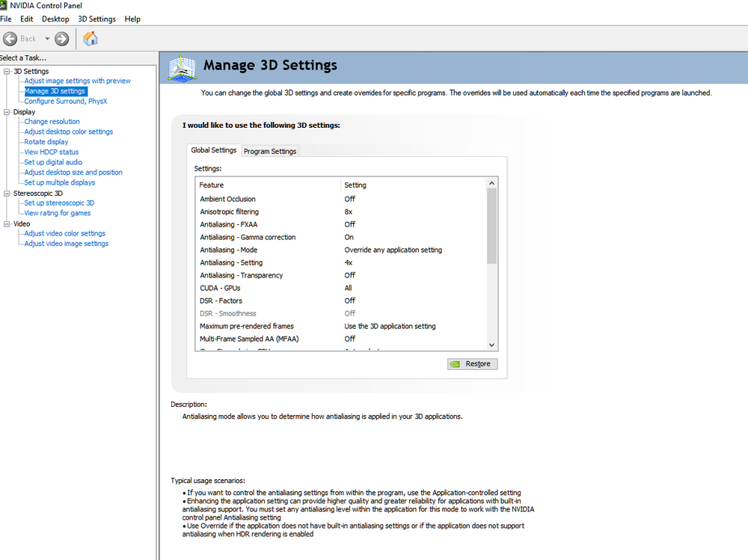Open the Back history dropdown arrow
This screenshot has height=560, width=748.
(47, 39)
